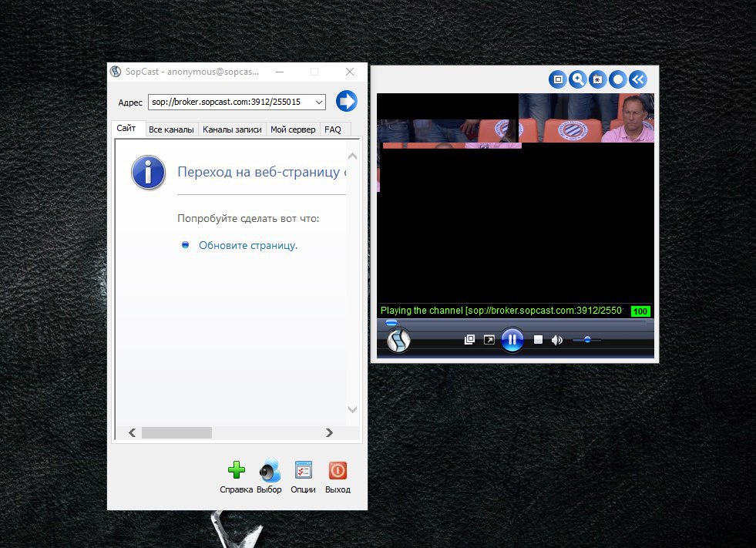Click the green 100 buffer indicator
The height and width of the screenshot is (548, 756).
[x=640, y=311]
